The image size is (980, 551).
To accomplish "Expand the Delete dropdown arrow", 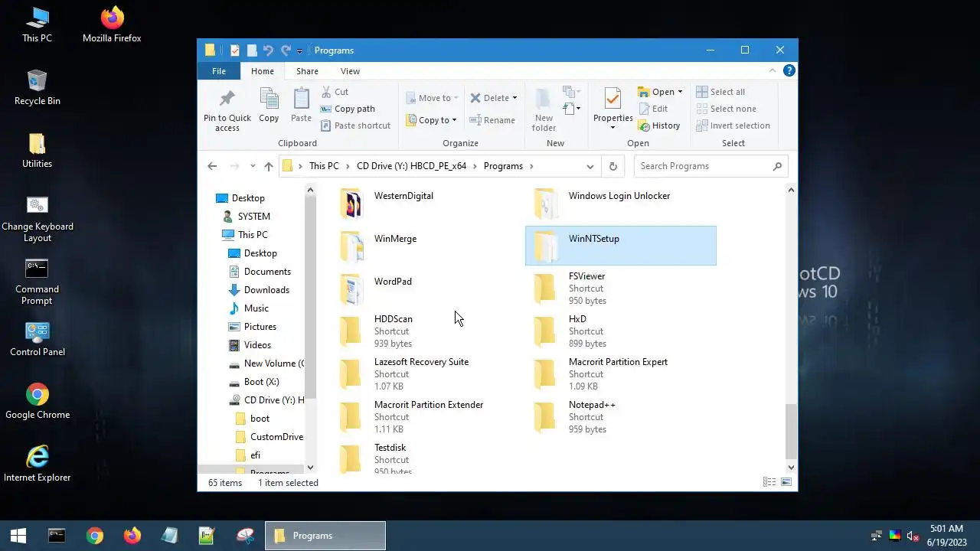I will click(514, 98).
